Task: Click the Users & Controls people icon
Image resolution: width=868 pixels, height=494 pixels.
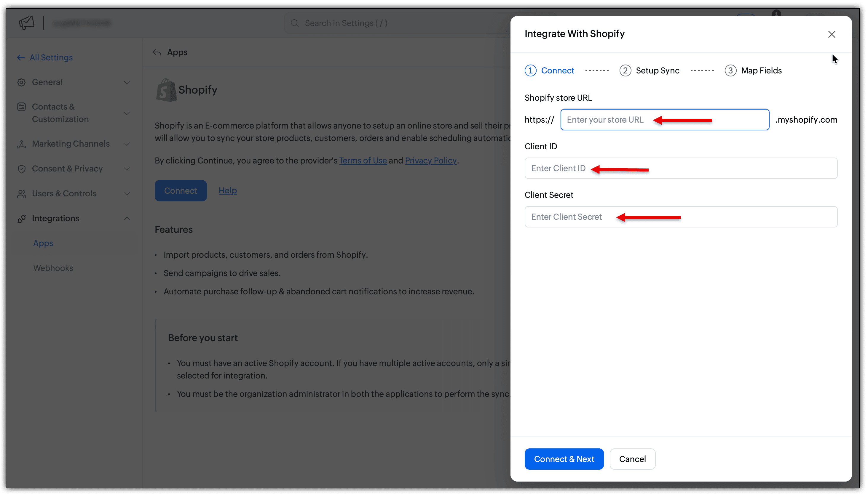Action: pos(21,193)
